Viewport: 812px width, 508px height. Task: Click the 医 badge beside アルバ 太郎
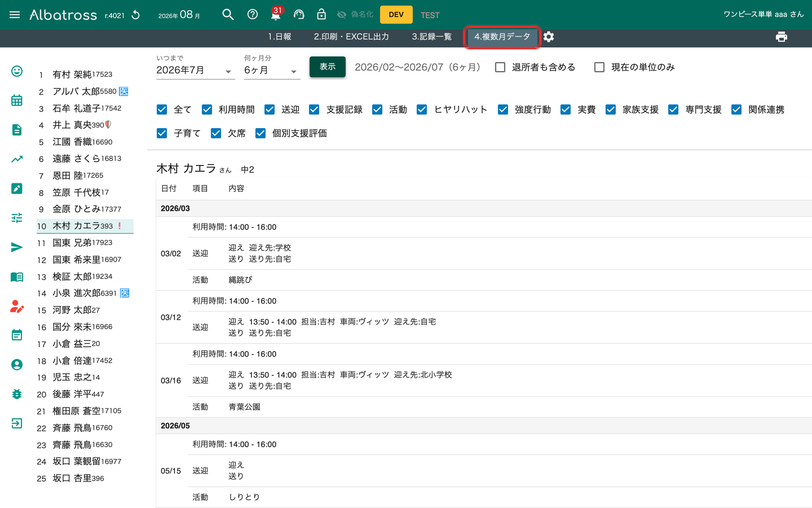click(x=124, y=91)
